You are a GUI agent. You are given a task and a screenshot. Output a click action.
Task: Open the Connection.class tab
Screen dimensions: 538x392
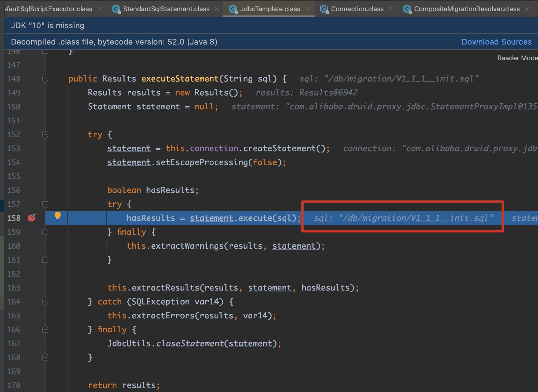pyautogui.click(x=357, y=9)
